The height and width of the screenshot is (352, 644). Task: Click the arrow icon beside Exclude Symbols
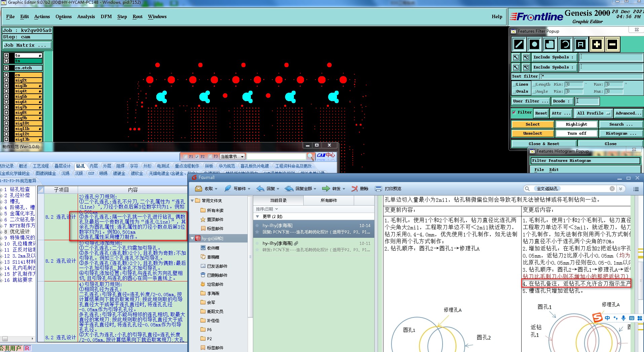[x=516, y=68]
